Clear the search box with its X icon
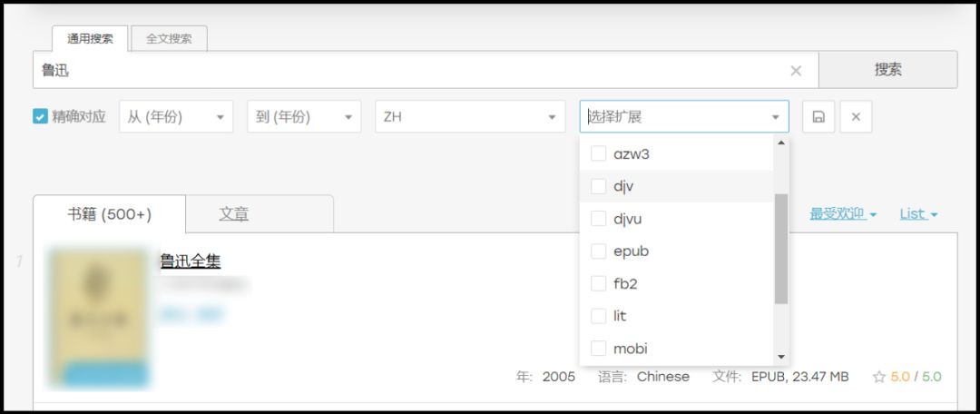980x414 pixels. click(796, 70)
